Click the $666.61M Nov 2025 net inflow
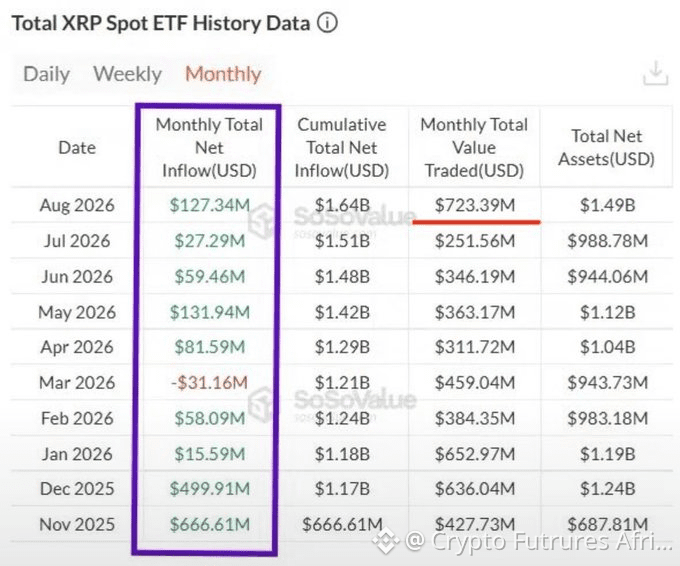Viewport: 680px width, 566px height. (210, 524)
